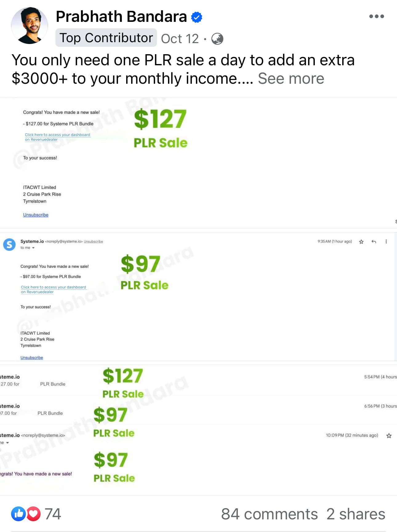This screenshot has height=532, width=397.
Task: Tap the globe public audience icon
Action: [217, 39]
